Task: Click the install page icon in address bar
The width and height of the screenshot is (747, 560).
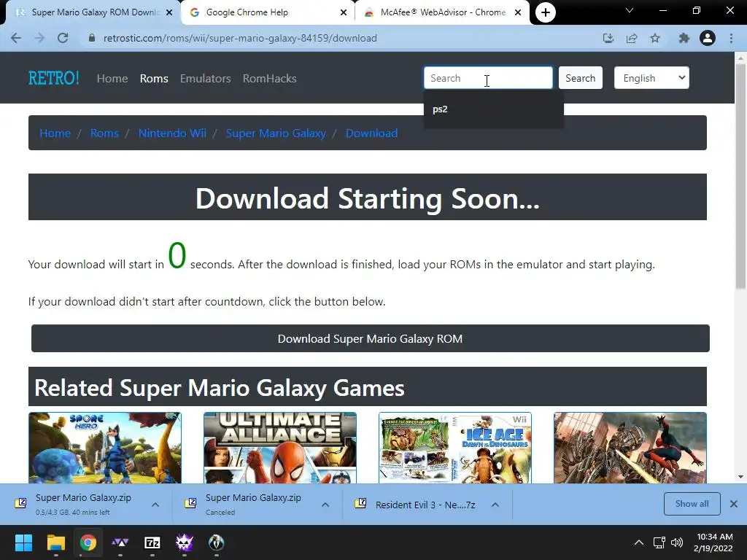Action: [608, 38]
